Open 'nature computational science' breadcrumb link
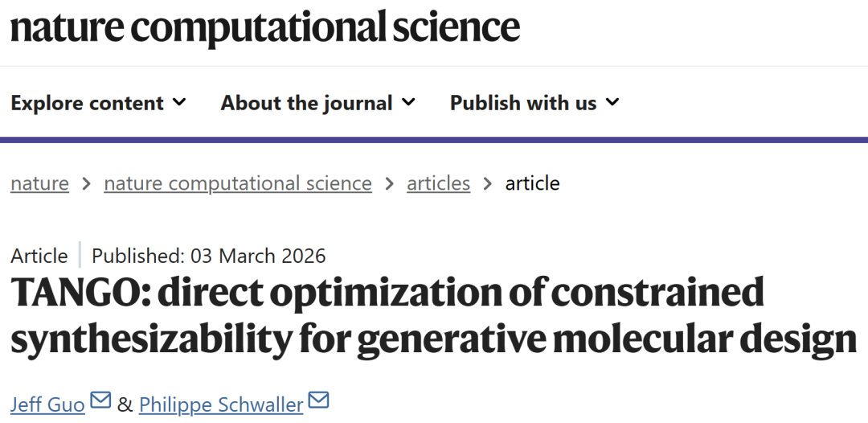The image size is (868, 423). pos(238,183)
